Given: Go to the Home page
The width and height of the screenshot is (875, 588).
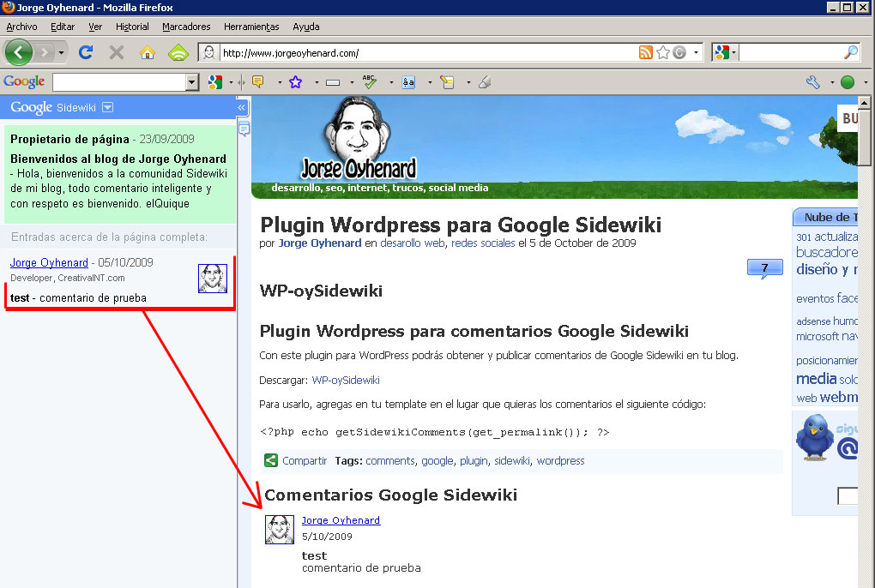Looking at the screenshot, I should 148,52.
